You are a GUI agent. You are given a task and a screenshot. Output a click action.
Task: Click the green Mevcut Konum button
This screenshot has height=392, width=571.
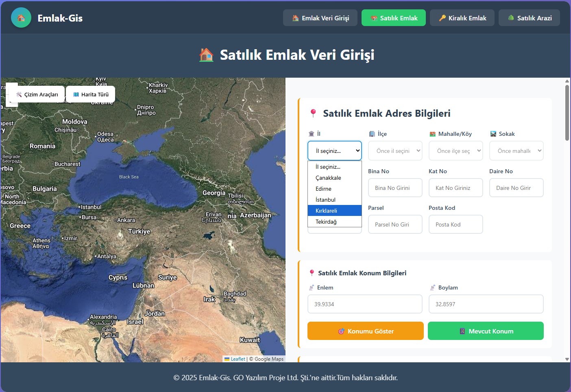pos(486,331)
